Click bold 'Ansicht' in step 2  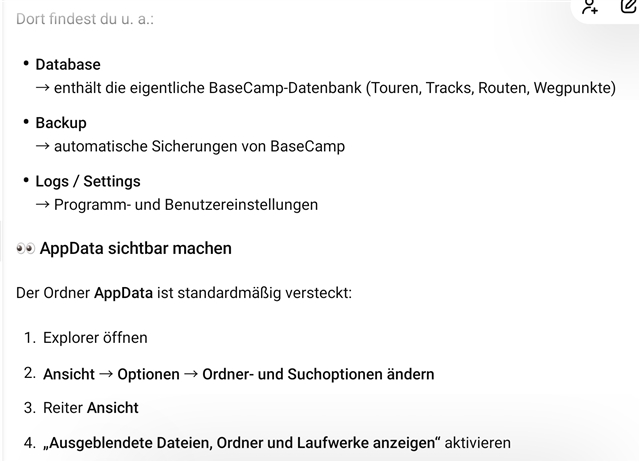tap(68, 374)
